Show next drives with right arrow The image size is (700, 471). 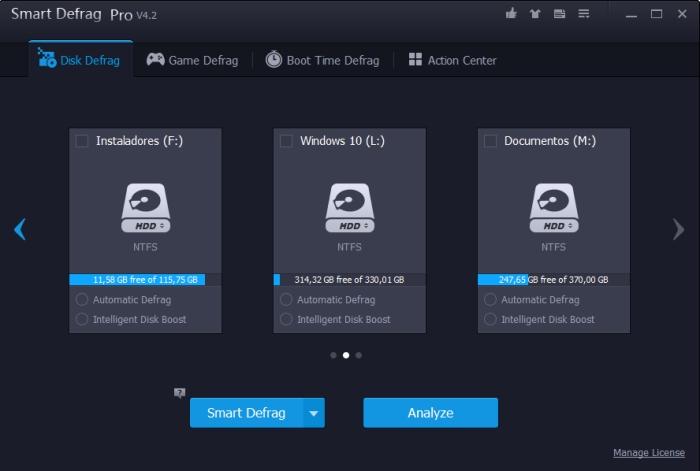[x=678, y=229]
